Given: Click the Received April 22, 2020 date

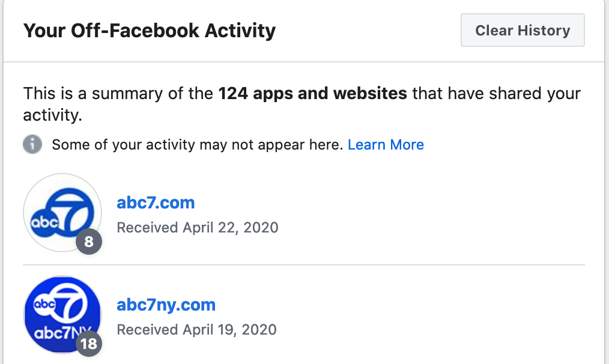Looking at the screenshot, I should [197, 228].
